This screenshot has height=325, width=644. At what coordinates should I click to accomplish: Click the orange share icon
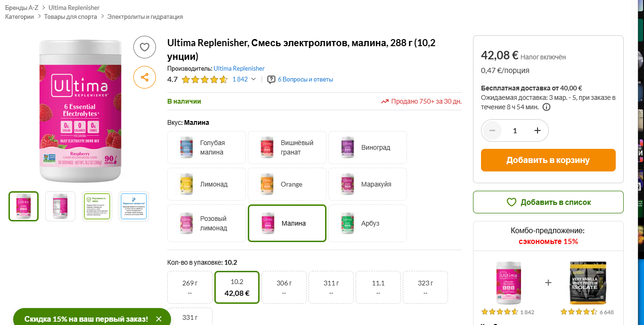(x=145, y=77)
